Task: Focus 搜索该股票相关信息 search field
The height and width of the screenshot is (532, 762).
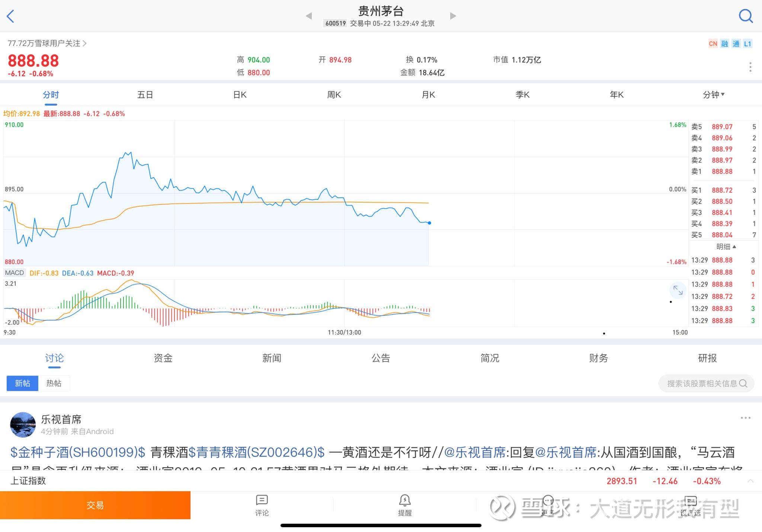Action: pos(706,383)
